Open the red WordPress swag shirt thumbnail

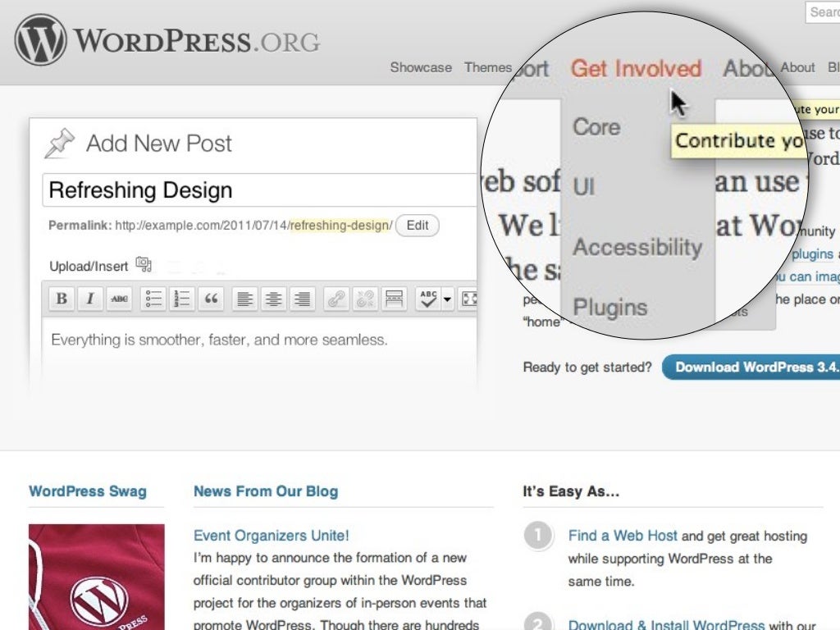click(x=97, y=577)
